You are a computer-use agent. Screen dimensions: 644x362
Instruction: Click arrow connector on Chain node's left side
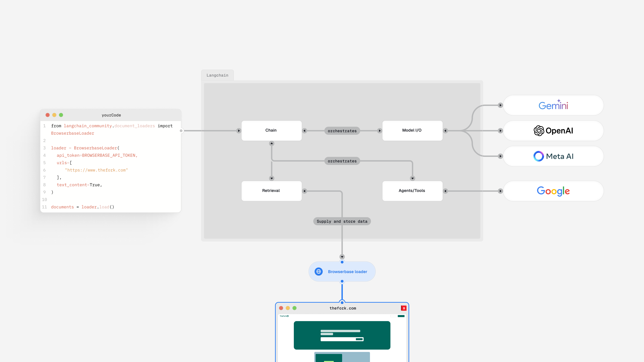point(239,131)
